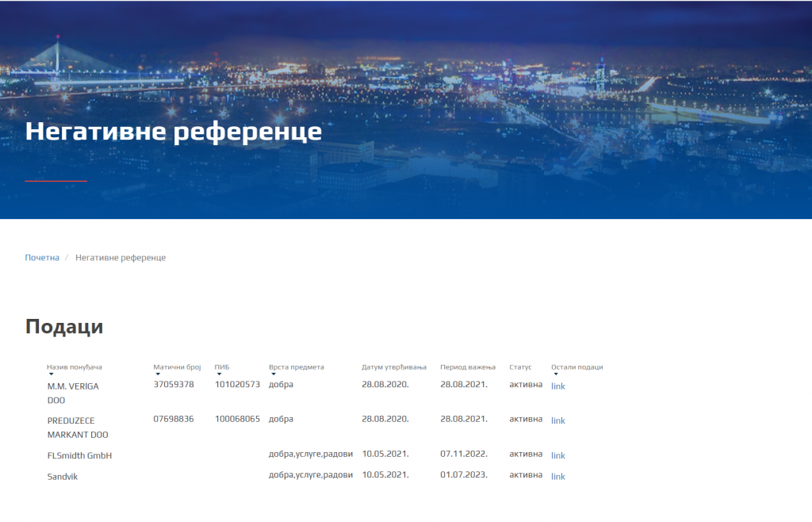Screen dimensions: 812x522
Task: Open the link for Sandvik
Action: [557, 476]
